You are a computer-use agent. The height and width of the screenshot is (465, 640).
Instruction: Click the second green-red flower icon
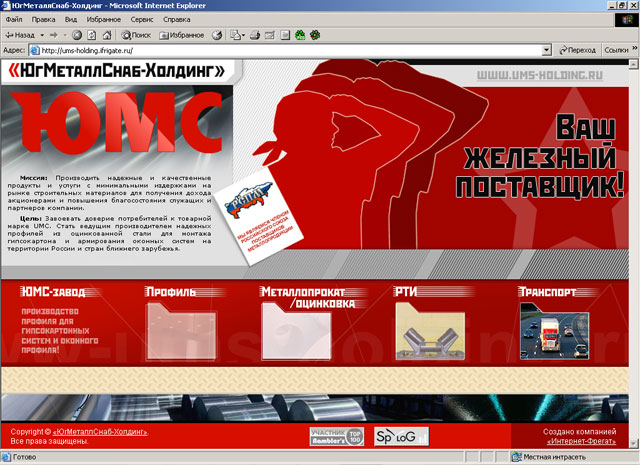point(315,35)
